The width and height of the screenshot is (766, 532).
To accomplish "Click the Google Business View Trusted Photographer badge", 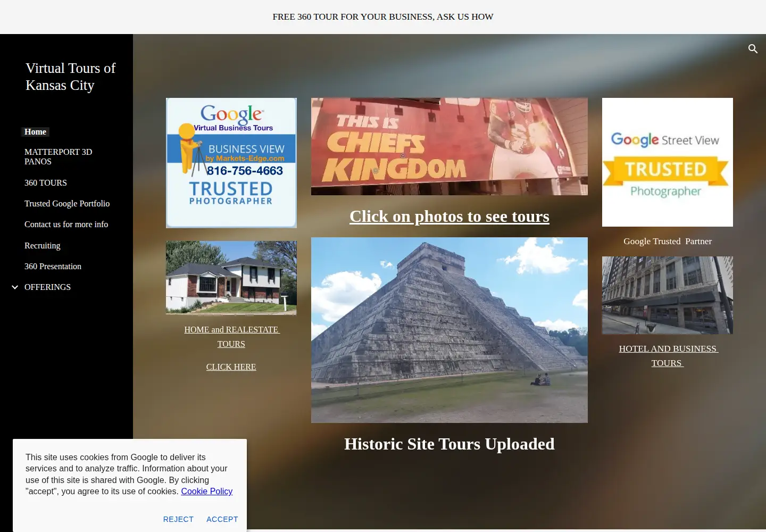I will (x=231, y=163).
